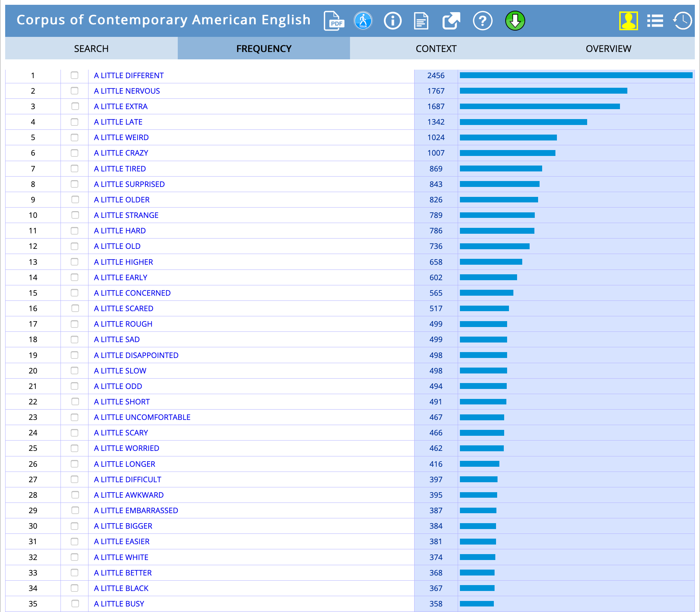
Task: Select the FREQUENCY tab
Action: coord(264,49)
